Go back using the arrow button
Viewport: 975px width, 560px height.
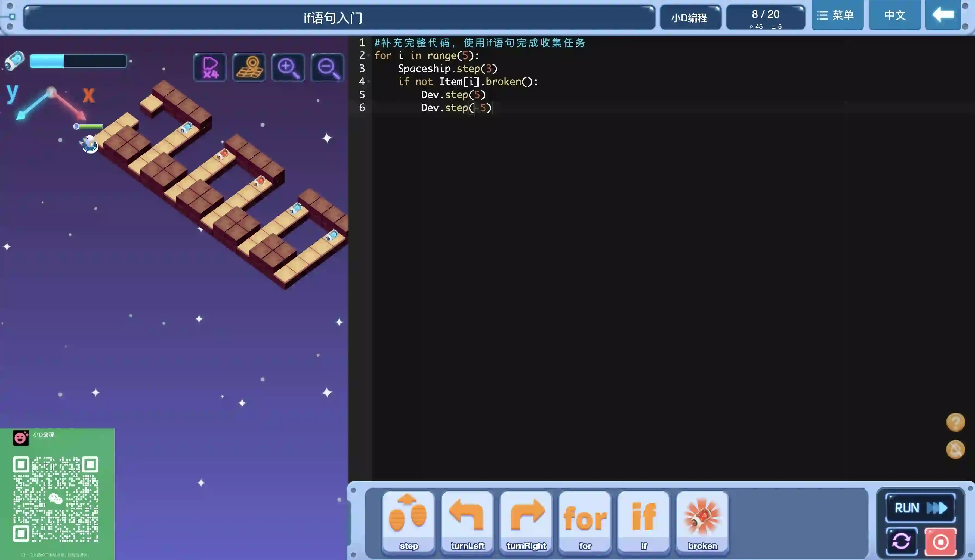pyautogui.click(x=943, y=15)
